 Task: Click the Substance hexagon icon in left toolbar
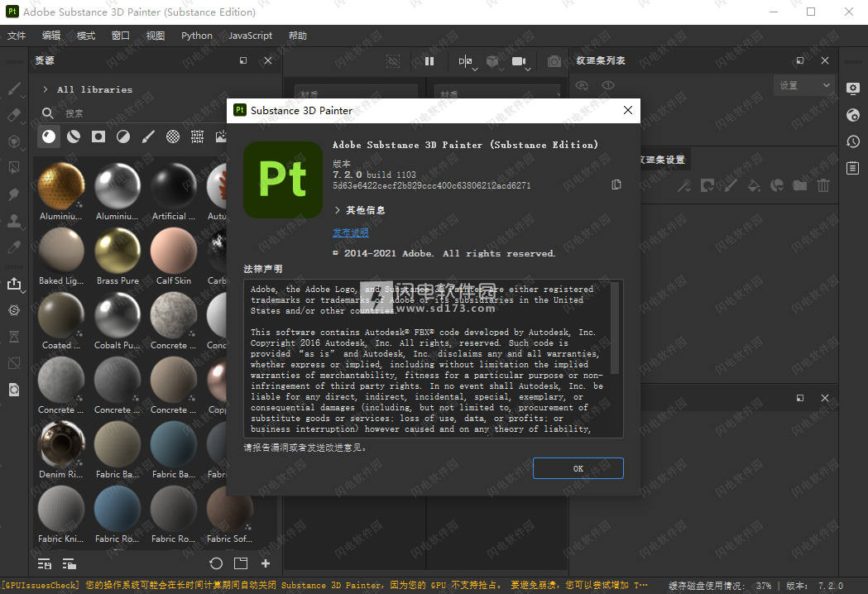point(14,310)
